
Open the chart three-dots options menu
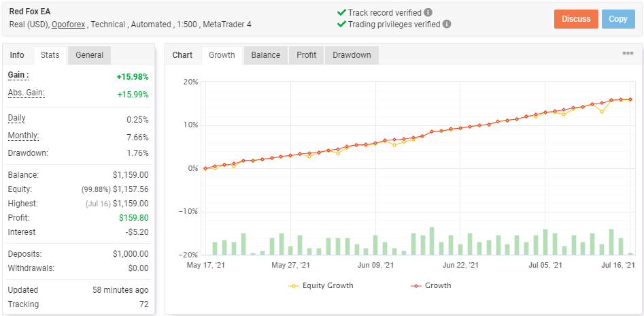pyautogui.click(x=627, y=54)
